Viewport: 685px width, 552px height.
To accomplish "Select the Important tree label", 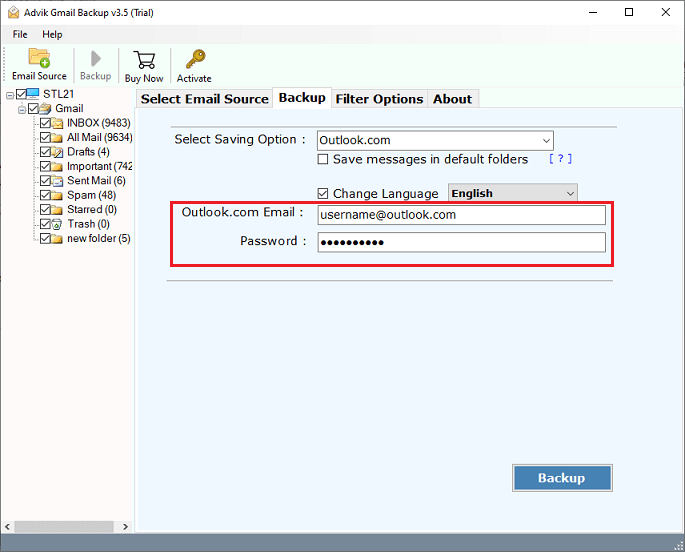I will coord(100,166).
